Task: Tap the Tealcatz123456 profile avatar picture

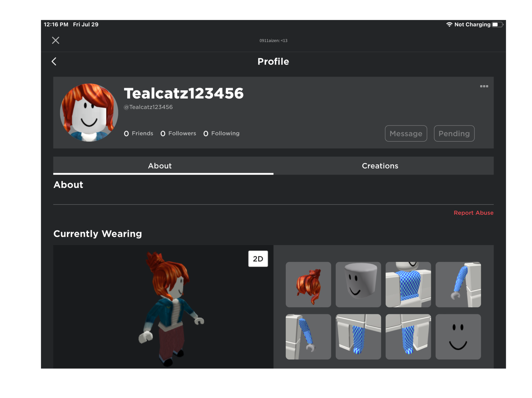Action: (x=89, y=112)
